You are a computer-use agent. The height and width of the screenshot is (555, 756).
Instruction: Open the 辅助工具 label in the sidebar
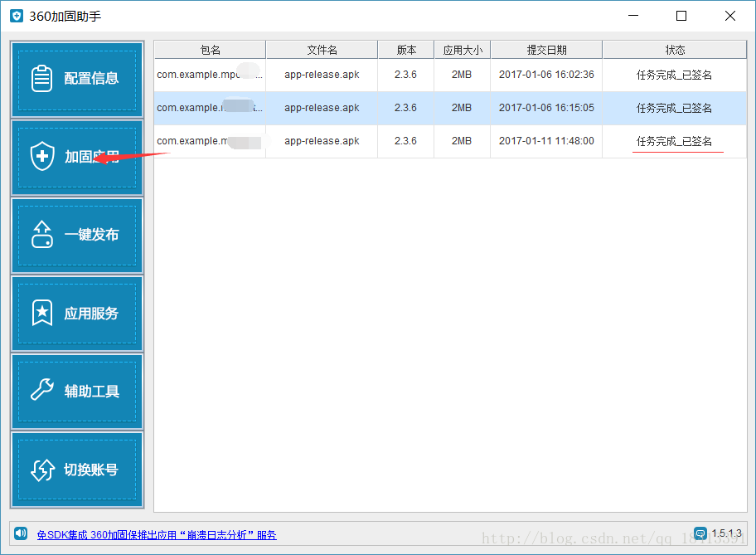tap(92, 391)
